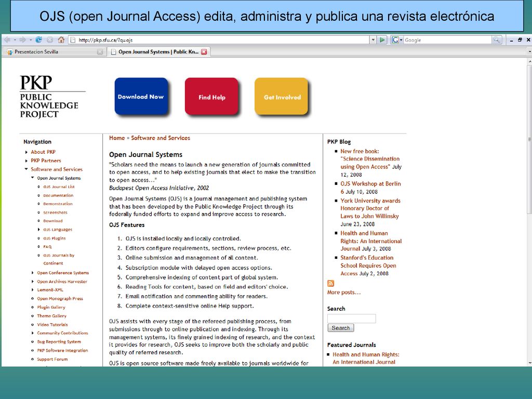This screenshot has height=399, width=532.
Task: Open Stanford's Education School post
Action: (x=368, y=265)
